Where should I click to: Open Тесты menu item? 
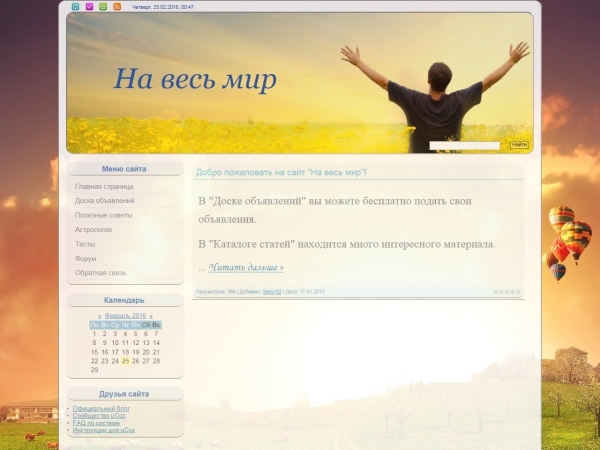click(x=85, y=244)
